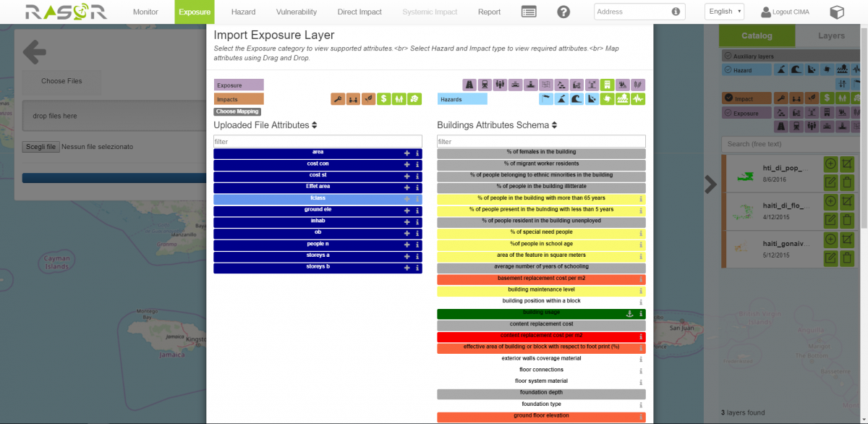Open the help question mark icon

563,12
